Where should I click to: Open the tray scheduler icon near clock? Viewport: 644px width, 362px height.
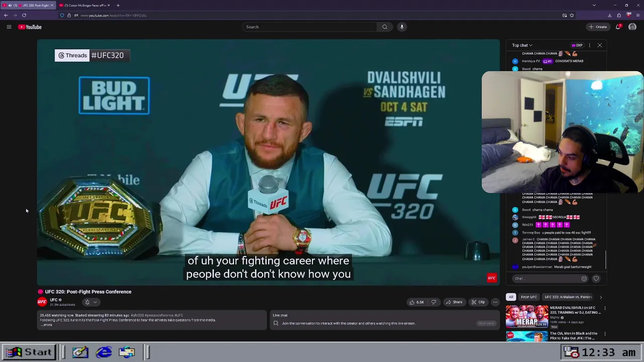click(x=571, y=352)
